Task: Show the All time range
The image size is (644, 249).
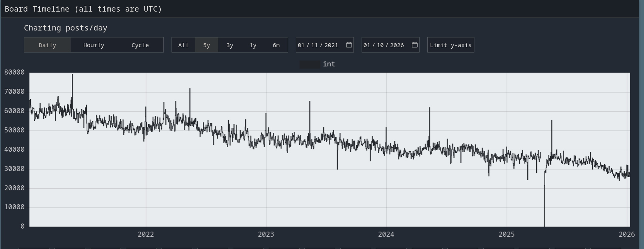Action: [184, 45]
